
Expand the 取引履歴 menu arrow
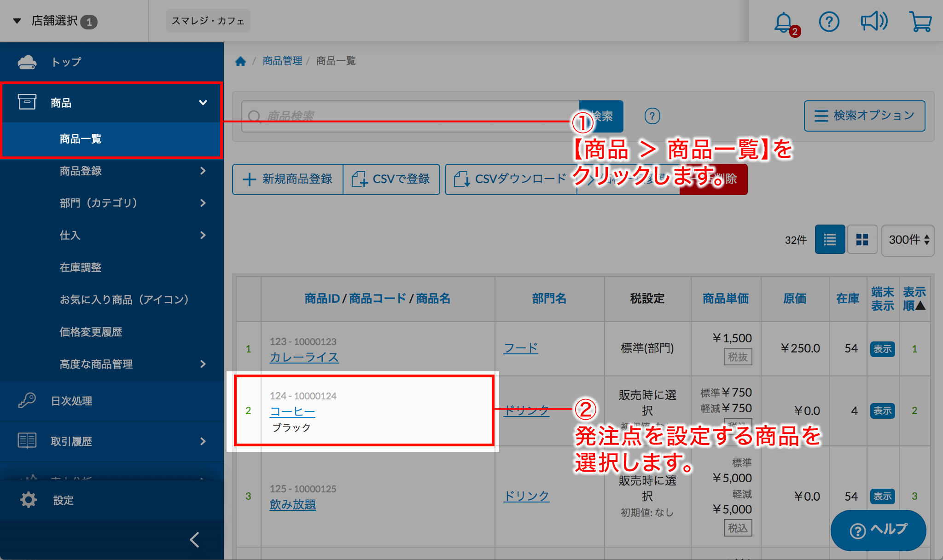click(203, 441)
